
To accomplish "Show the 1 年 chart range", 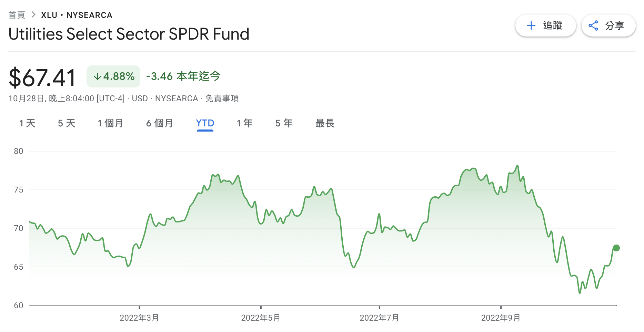I will [x=245, y=123].
